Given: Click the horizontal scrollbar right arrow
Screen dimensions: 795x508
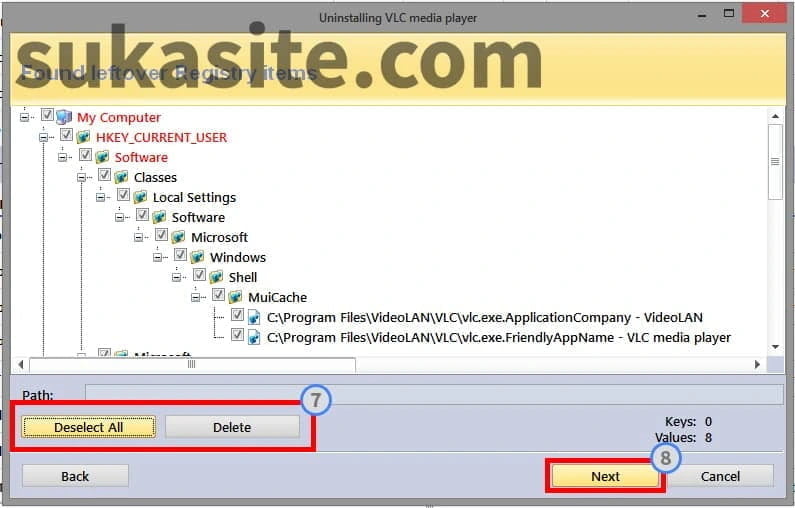Looking at the screenshot, I should click(757, 364).
